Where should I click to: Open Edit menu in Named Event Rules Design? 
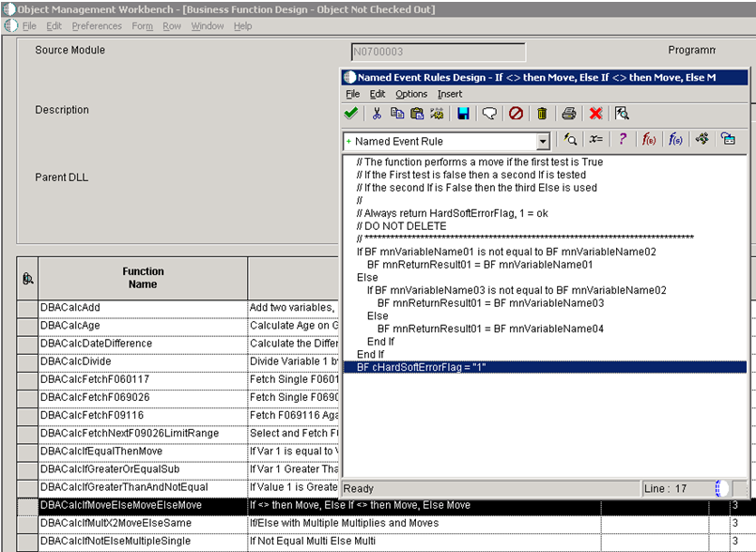(x=378, y=94)
